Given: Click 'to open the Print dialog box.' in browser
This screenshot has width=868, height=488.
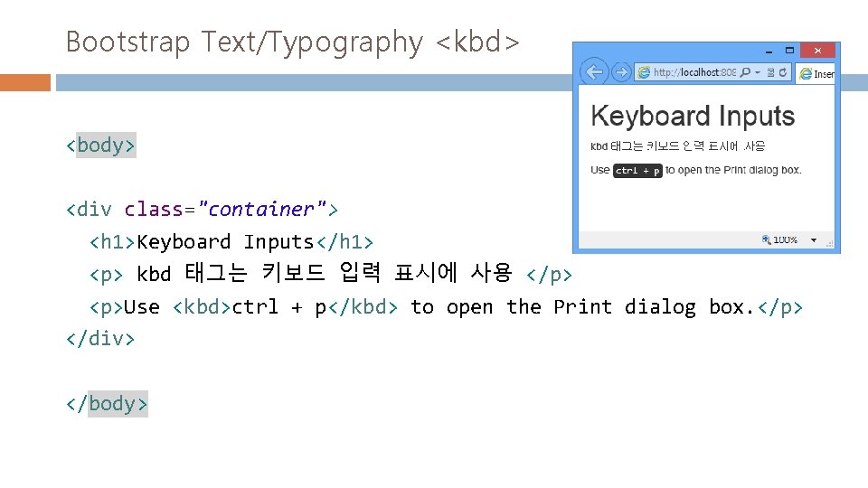Looking at the screenshot, I should pos(733,170).
